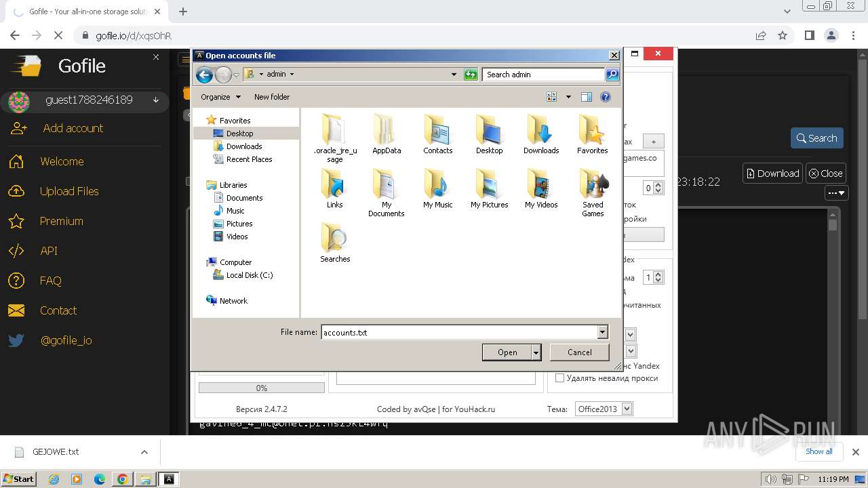Select Desktop in Favorites tree
This screenshot has height=488, width=868.
click(x=239, y=134)
